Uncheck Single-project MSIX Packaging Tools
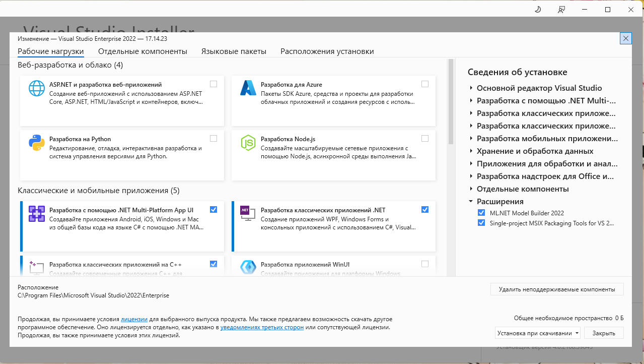Viewport: 644px width, 364px height. click(481, 222)
